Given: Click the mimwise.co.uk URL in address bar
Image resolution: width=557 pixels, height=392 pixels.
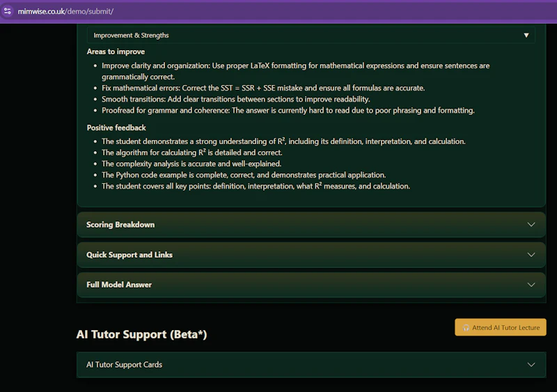Looking at the screenshot, I should click(x=65, y=11).
